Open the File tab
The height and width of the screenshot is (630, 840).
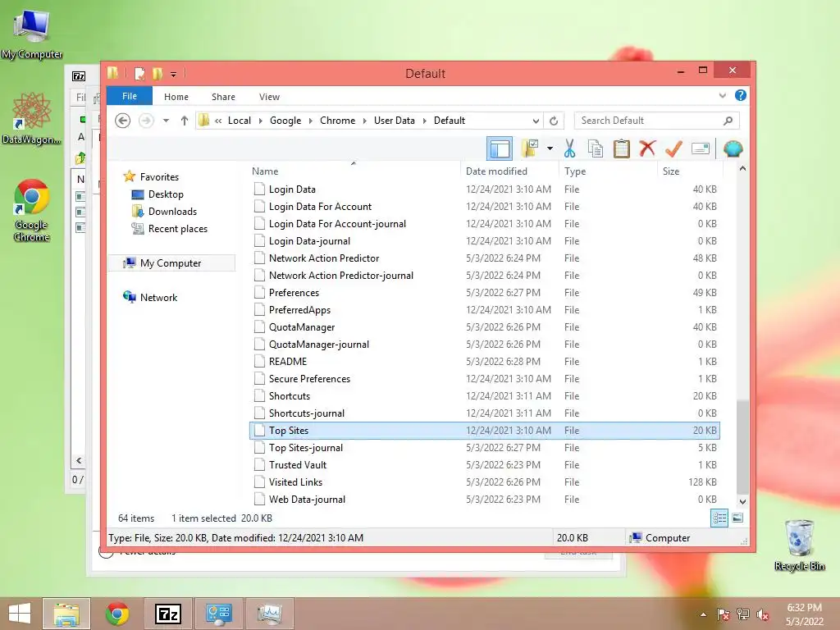(130, 97)
